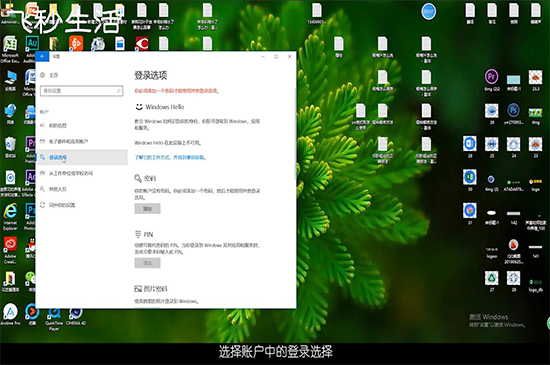Click the magnifier icon in the Settings search box
550x365 pixels.
coord(119,91)
